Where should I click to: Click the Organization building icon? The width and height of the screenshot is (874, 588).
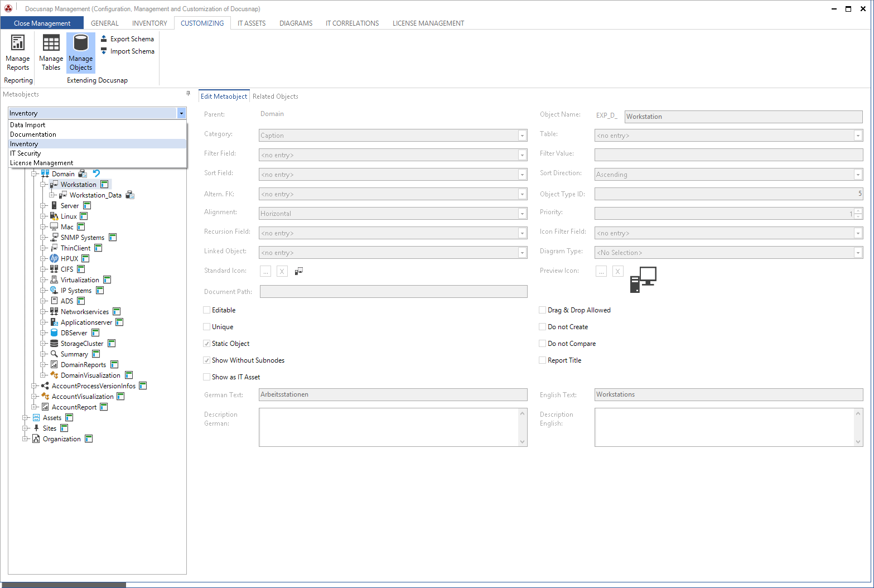36,438
